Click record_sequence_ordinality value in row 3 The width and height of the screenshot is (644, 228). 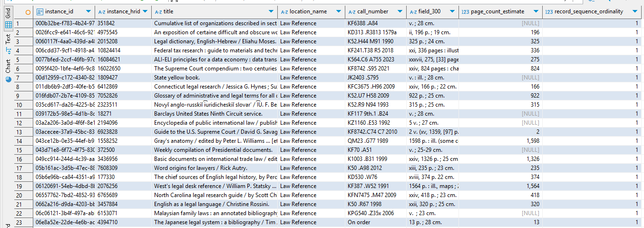(593, 41)
